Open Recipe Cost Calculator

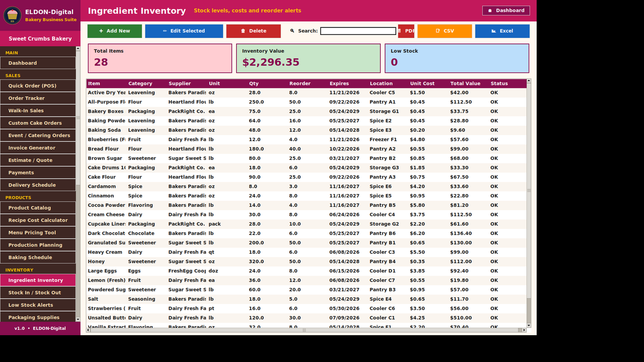[x=38, y=220]
